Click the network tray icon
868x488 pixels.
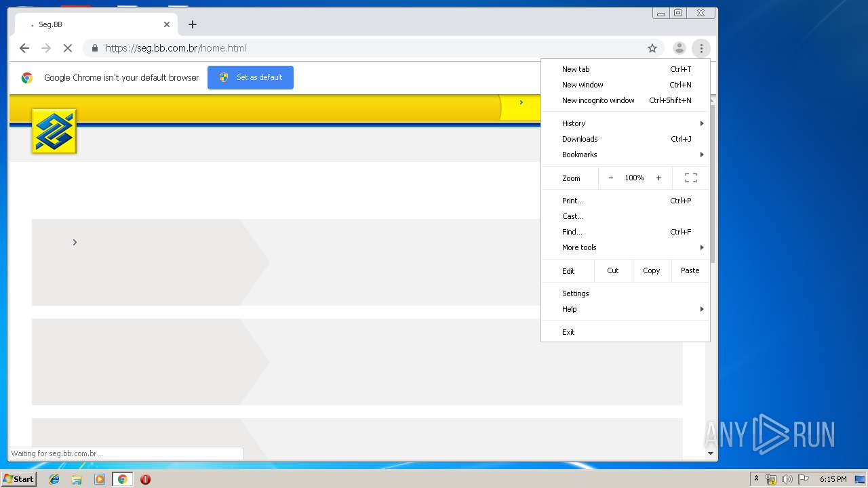coord(771,479)
